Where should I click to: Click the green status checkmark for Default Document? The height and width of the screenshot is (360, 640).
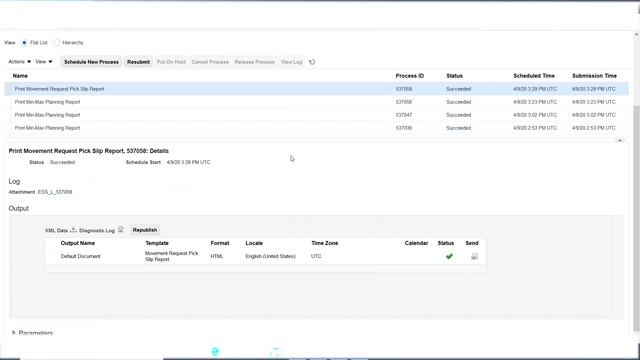coord(449,256)
